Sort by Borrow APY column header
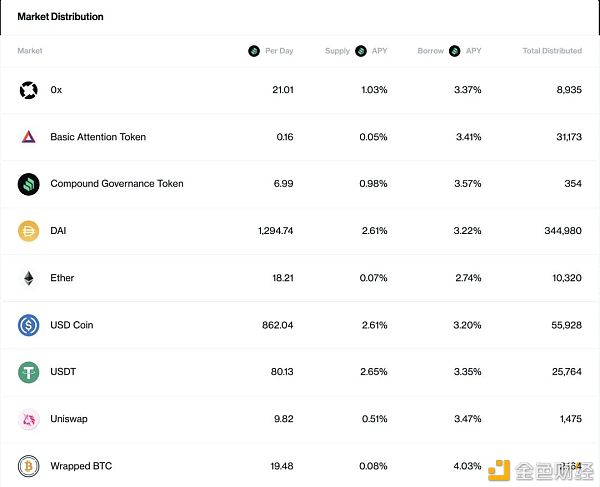Viewport: 600px width, 487px height. 449,50
